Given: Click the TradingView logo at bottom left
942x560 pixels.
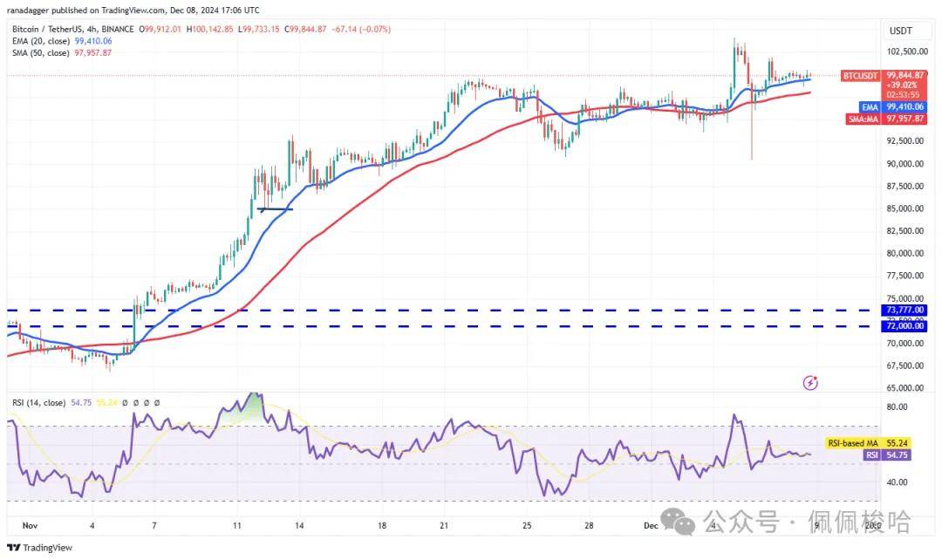Looking at the screenshot, I should click(x=39, y=548).
